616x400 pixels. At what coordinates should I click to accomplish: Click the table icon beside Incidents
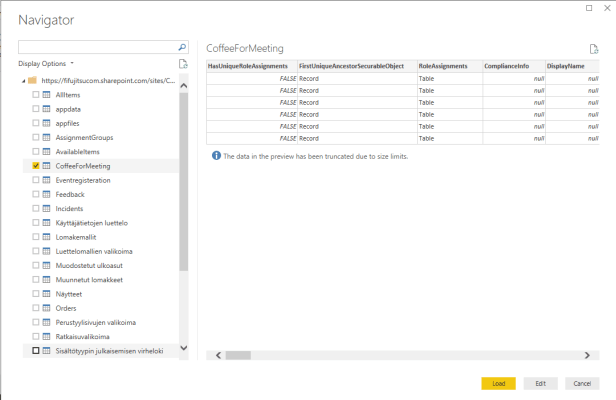coord(46,208)
